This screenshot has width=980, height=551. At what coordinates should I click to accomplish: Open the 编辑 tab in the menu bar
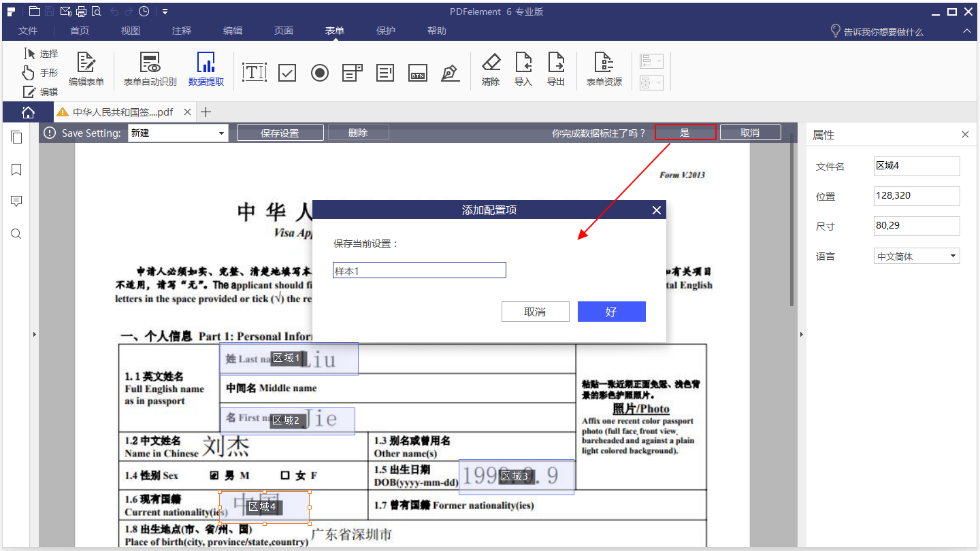pos(233,31)
